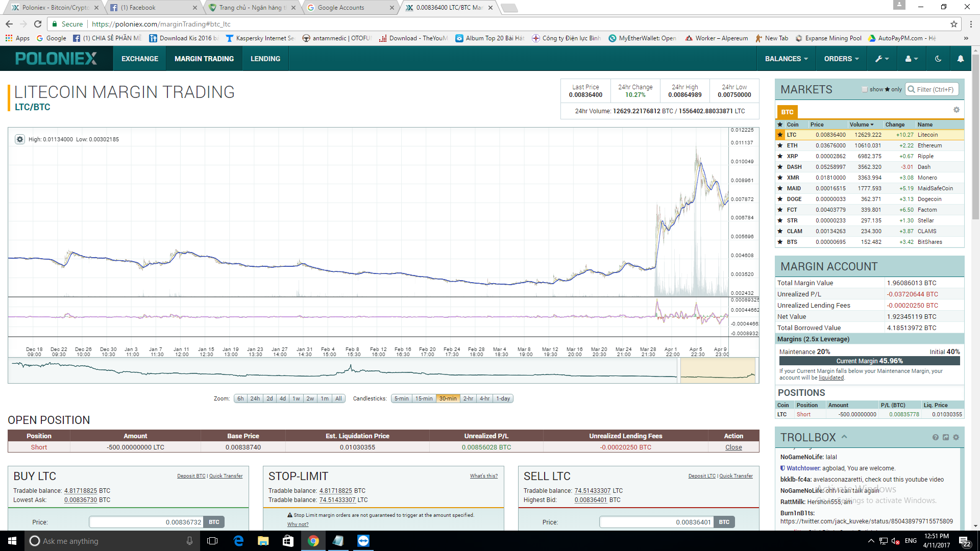Collapse the Trollbox panel chevron
The height and width of the screenshot is (551, 980).
pos(844,437)
